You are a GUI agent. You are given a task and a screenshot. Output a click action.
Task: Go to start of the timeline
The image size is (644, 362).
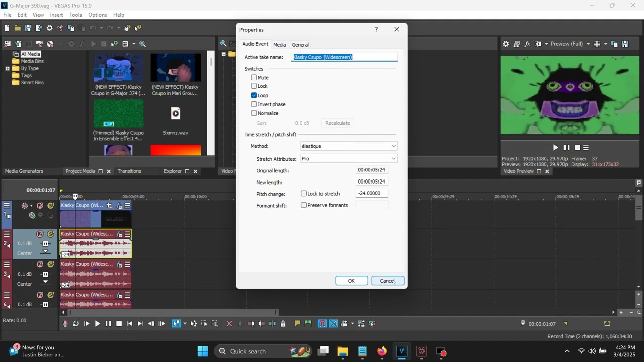(129, 324)
